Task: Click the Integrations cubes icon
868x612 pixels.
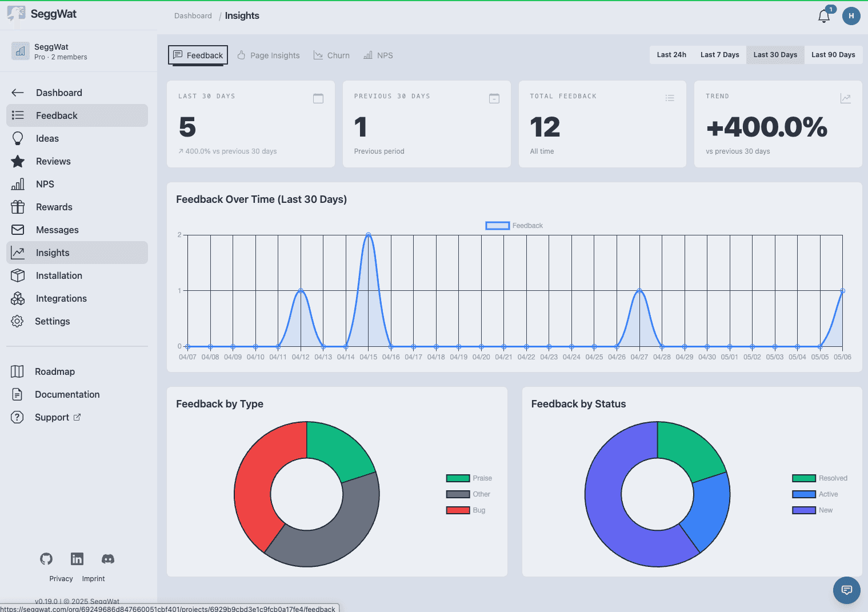Action: tap(18, 298)
